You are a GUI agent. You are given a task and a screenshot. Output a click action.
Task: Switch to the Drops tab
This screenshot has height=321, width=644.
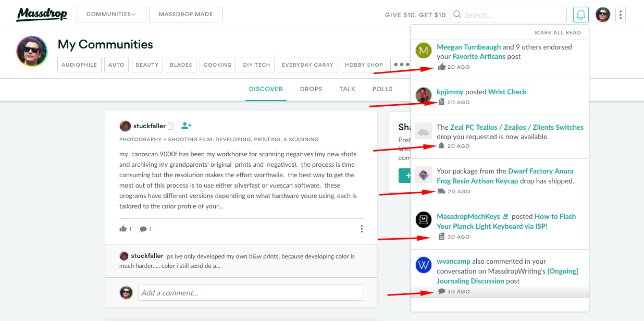pyautogui.click(x=311, y=89)
